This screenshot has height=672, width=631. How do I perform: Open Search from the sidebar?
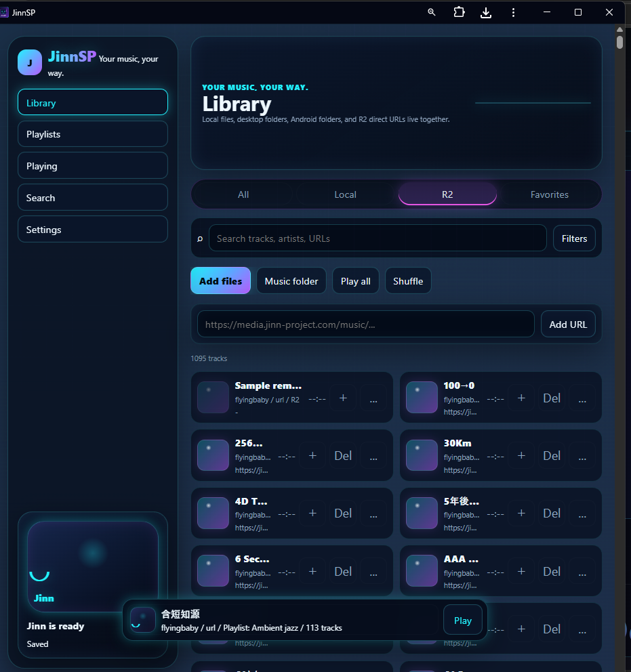[93, 198]
